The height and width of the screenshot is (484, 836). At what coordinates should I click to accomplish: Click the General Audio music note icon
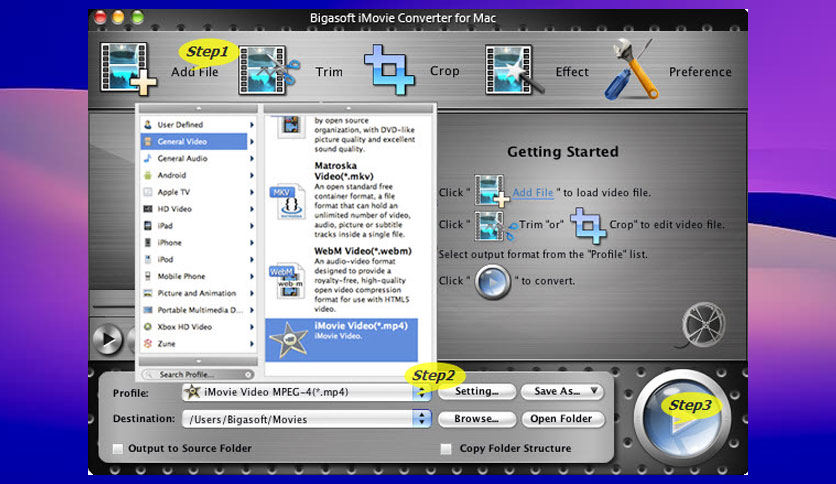(x=148, y=158)
